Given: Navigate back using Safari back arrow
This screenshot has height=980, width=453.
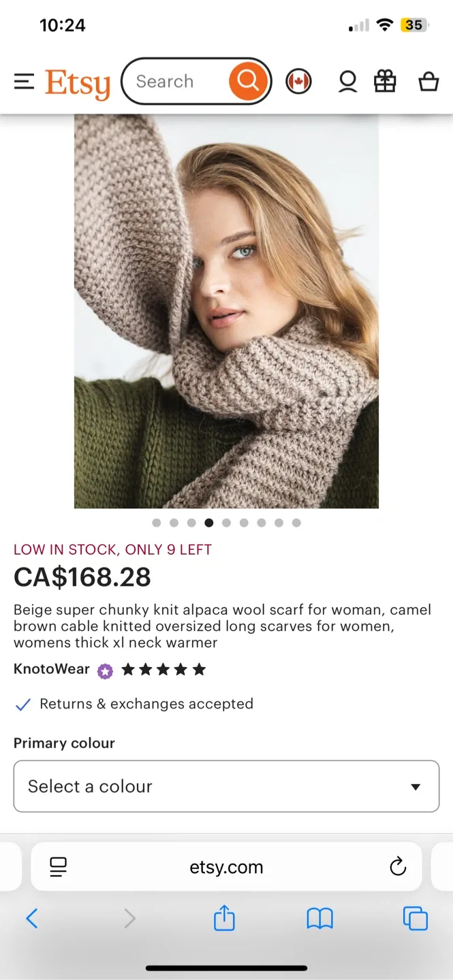Looking at the screenshot, I should 31,918.
